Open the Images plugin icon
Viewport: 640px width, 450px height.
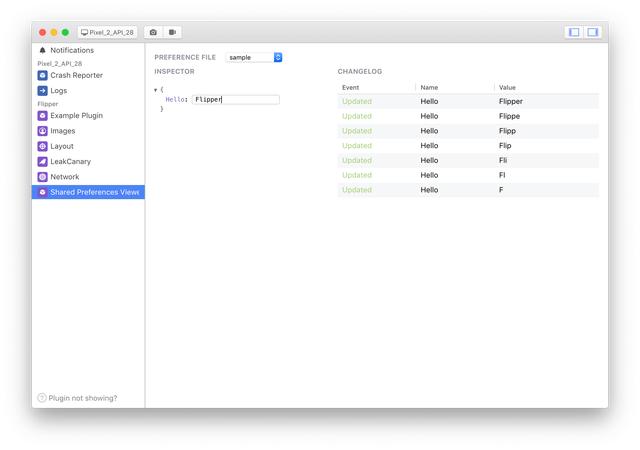click(42, 131)
